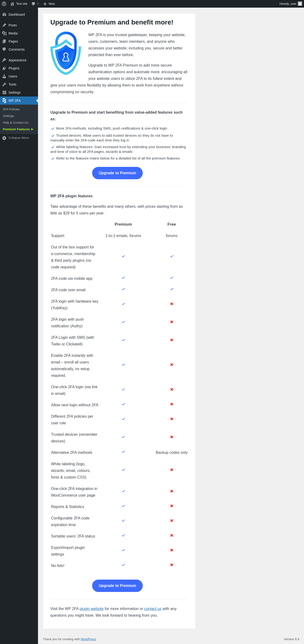Open the Test site home icon
Screen dimensions: 304x644
pos(12,4)
